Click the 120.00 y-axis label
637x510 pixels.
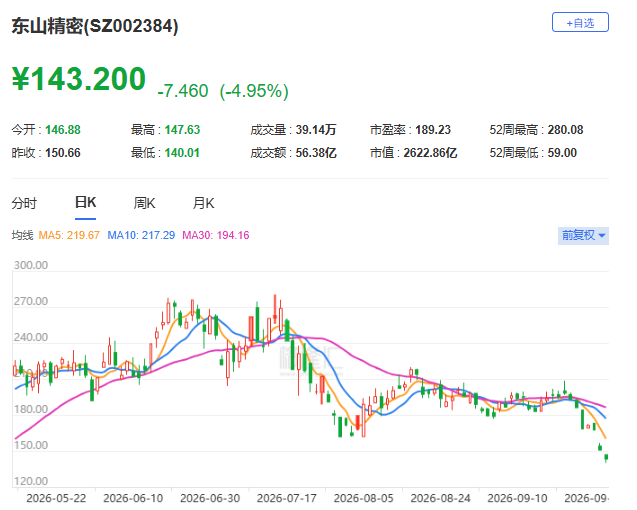[x=31, y=481]
